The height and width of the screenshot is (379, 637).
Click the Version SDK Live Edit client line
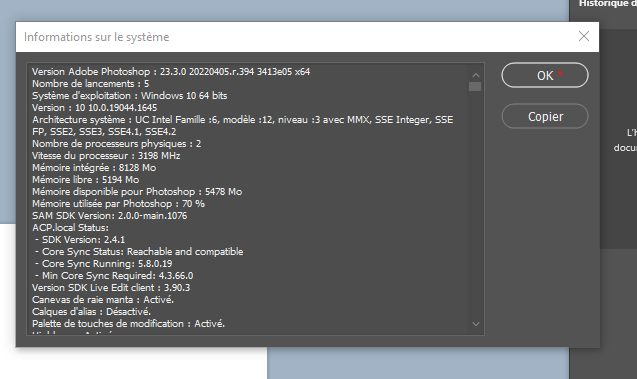click(111, 288)
